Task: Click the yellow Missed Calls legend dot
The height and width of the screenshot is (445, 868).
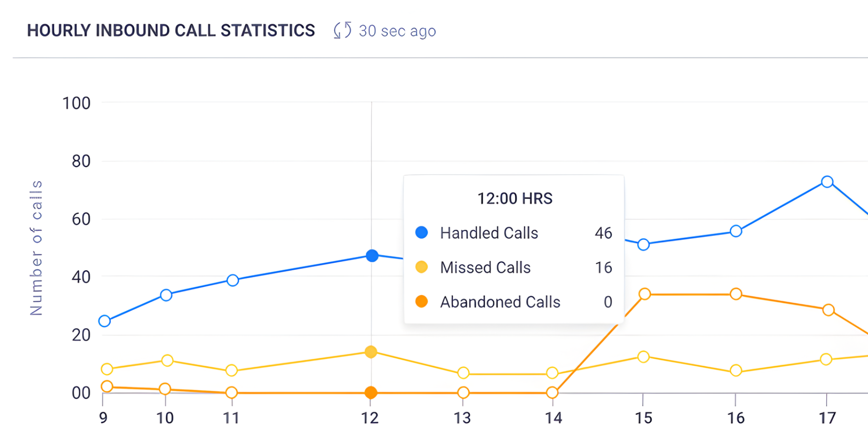Action: point(421,267)
